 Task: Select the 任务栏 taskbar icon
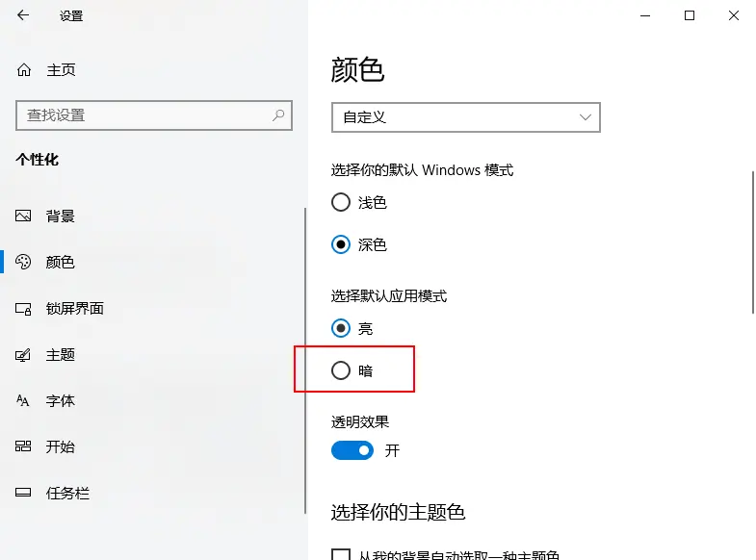tap(23, 492)
